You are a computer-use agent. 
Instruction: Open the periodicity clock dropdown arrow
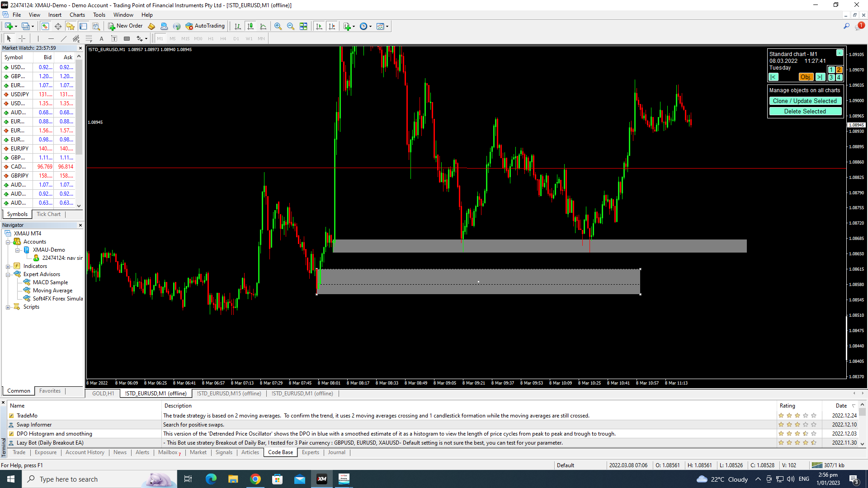(371, 26)
